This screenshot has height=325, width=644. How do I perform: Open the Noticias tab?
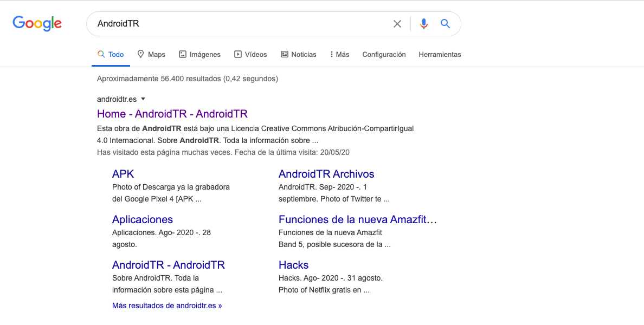click(299, 54)
